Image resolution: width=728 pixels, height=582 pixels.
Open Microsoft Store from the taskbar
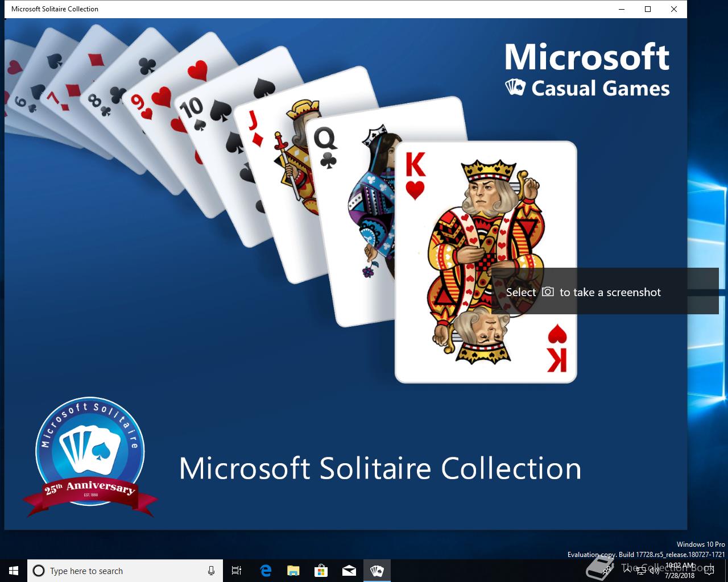[321, 571]
